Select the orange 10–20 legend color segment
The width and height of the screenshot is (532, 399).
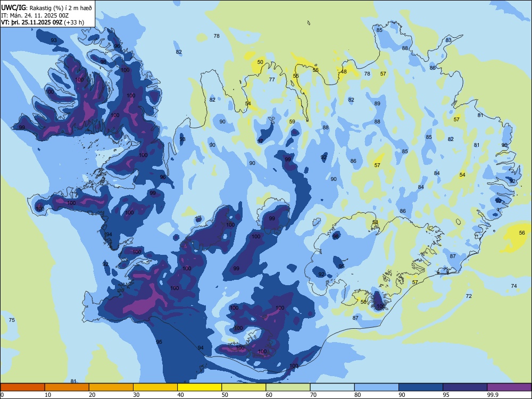67,387
